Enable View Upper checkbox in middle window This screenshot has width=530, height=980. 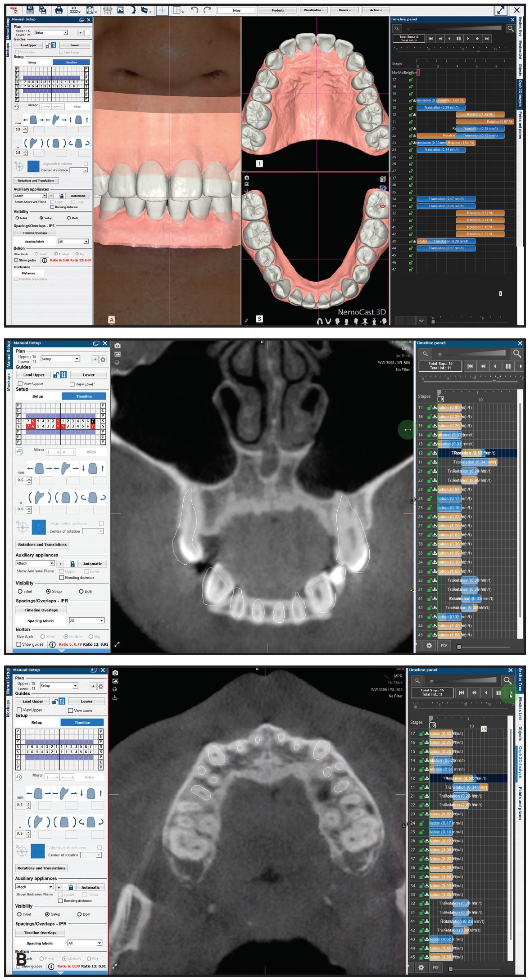click(20, 384)
